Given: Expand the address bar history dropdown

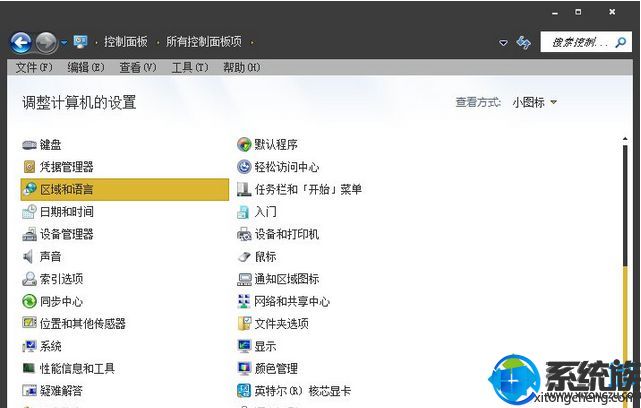Looking at the screenshot, I should click(x=504, y=43).
